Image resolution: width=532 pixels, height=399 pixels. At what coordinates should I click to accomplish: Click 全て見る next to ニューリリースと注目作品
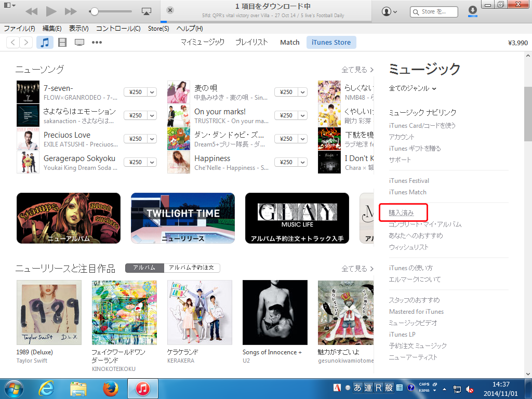[357, 269]
